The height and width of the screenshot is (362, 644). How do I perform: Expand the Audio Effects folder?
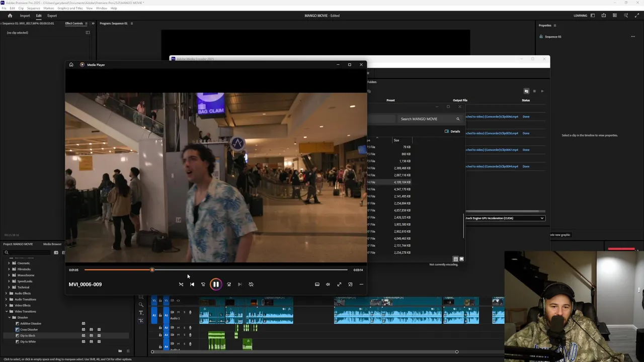point(6,294)
